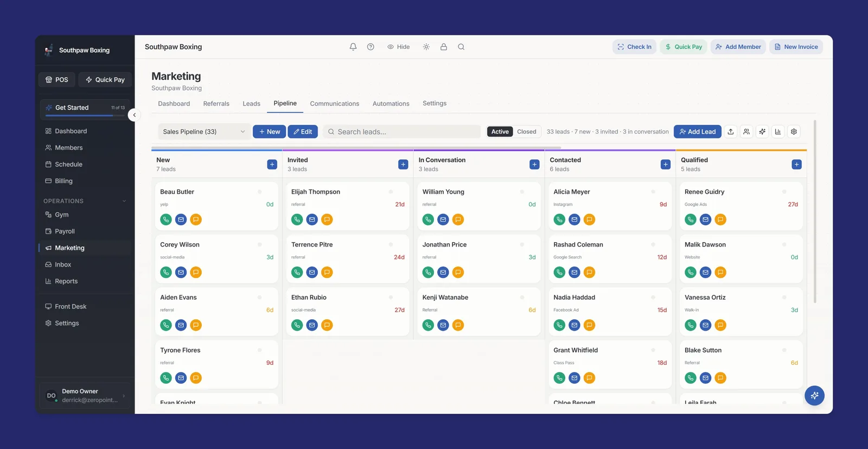Viewport: 868px width, 449px height.
Task: Click the lock icon in header
Action: tap(444, 47)
